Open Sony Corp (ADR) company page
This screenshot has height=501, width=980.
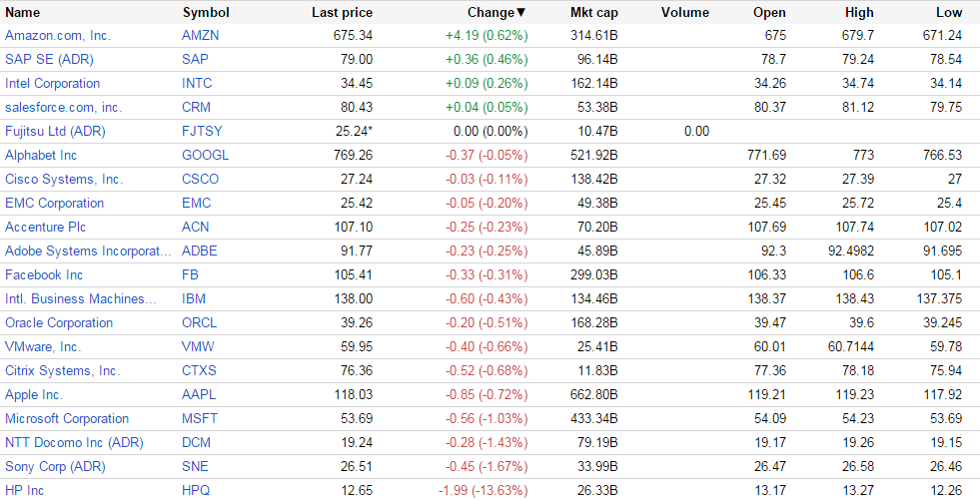point(56,466)
